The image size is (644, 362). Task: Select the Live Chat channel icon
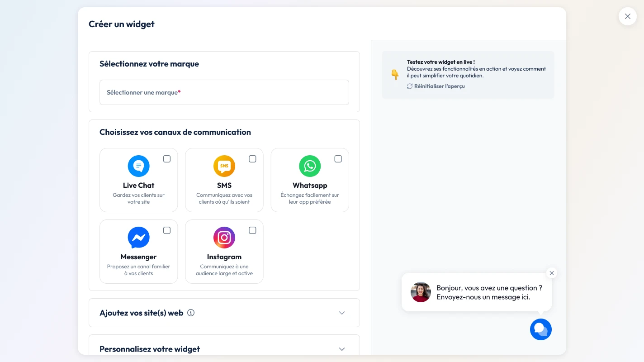[138, 166]
